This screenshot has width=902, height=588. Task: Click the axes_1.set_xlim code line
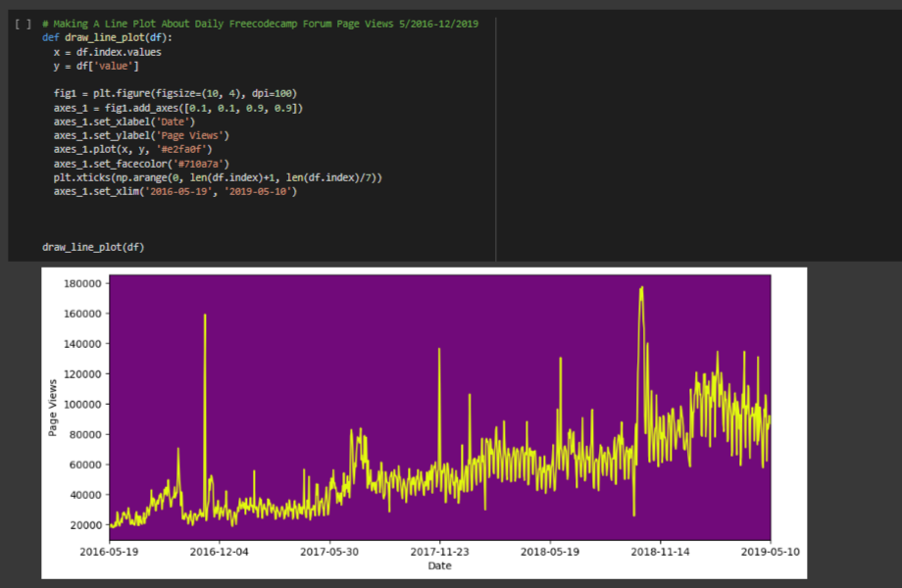(175, 192)
